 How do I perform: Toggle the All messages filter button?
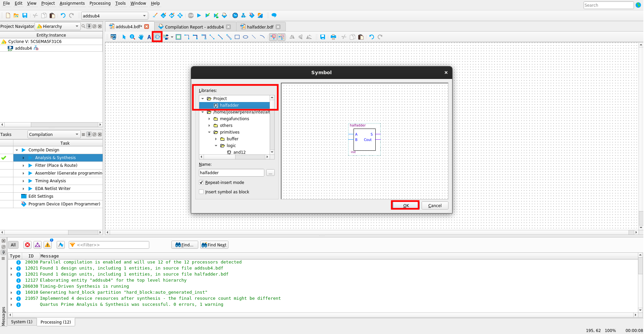coord(13,245)
